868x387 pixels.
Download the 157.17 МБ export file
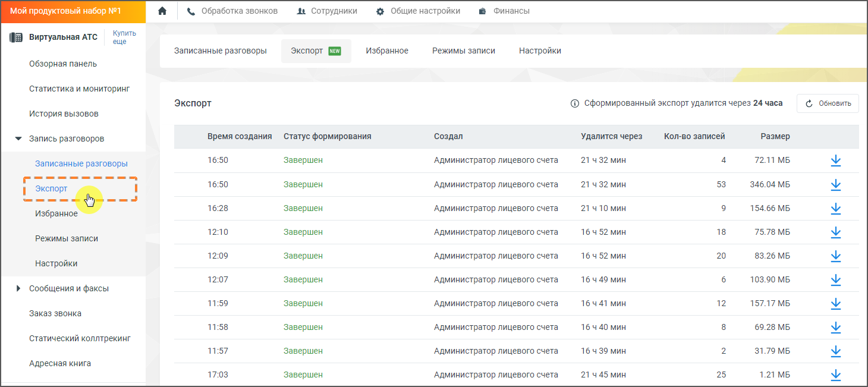tap(835, 303)
